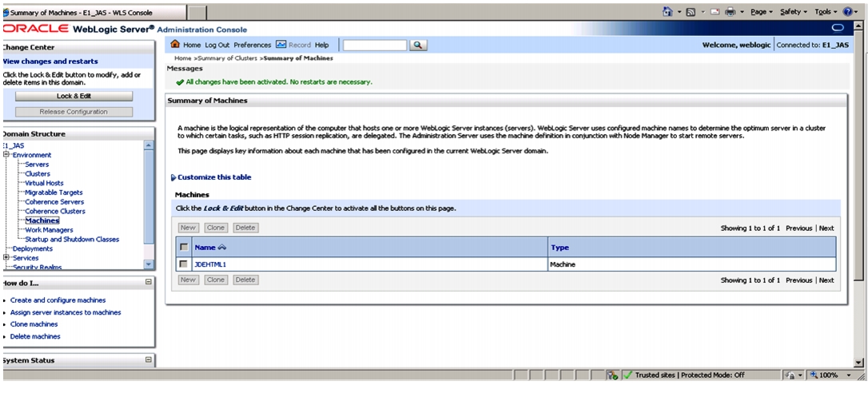Click Delete machines help link
Screen dimensions: 868x397
(35, 337)
